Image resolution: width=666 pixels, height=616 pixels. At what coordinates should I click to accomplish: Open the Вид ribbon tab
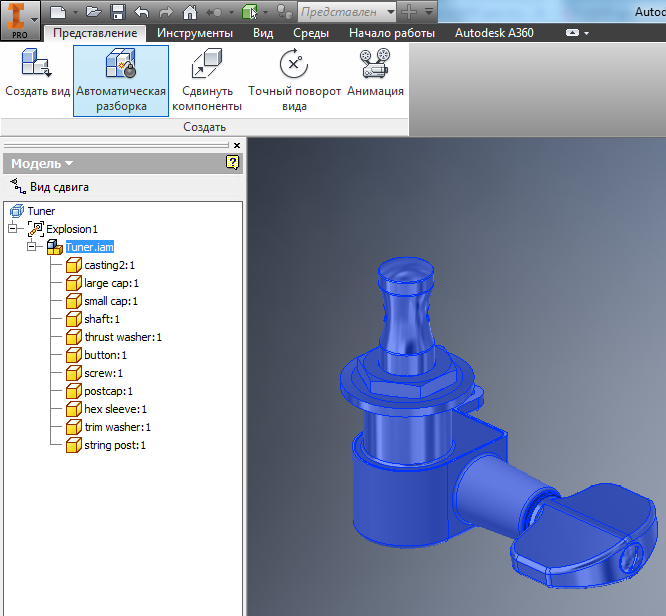[263, 33]
